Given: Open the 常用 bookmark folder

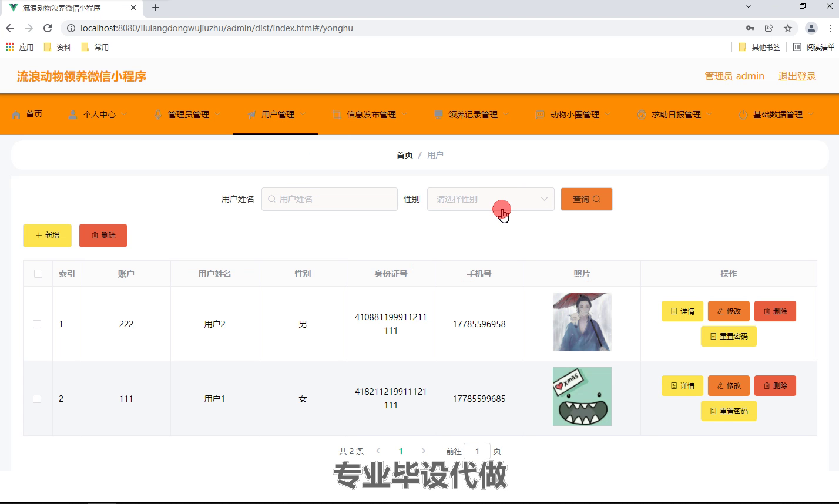Looking at the screenshot, I should point(95,47).
